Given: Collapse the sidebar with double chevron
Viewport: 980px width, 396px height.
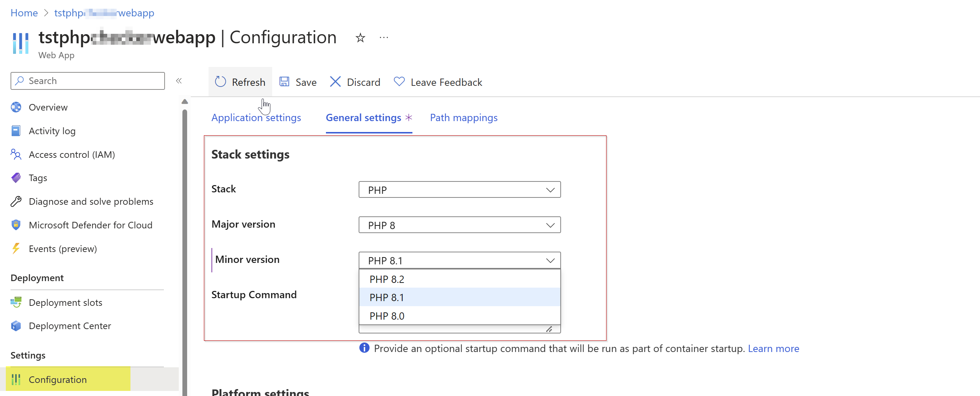Looking at the screenshot, I should click(179, 81).
